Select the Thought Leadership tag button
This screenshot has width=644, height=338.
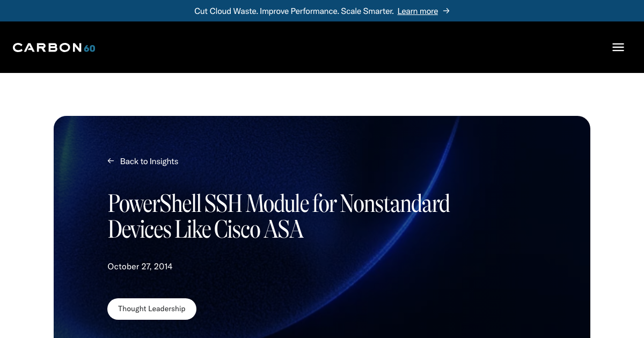click(x=152, y=309)
